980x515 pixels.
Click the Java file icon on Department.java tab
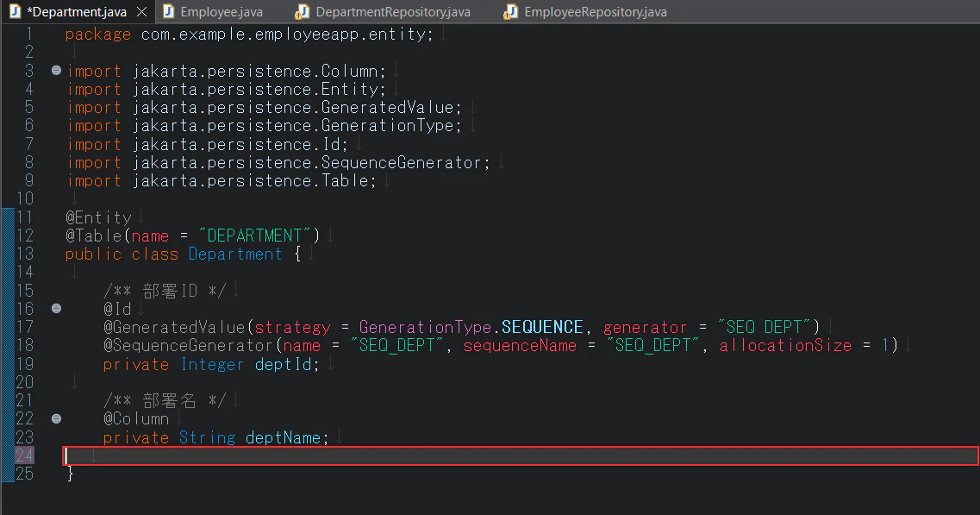(x=15, y=12)
